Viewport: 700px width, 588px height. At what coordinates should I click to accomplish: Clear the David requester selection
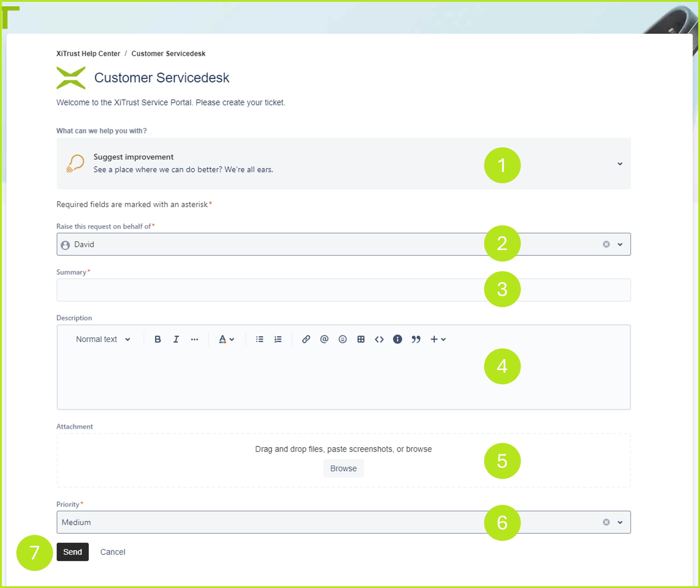pyautogui.click(x=606, y=244)
